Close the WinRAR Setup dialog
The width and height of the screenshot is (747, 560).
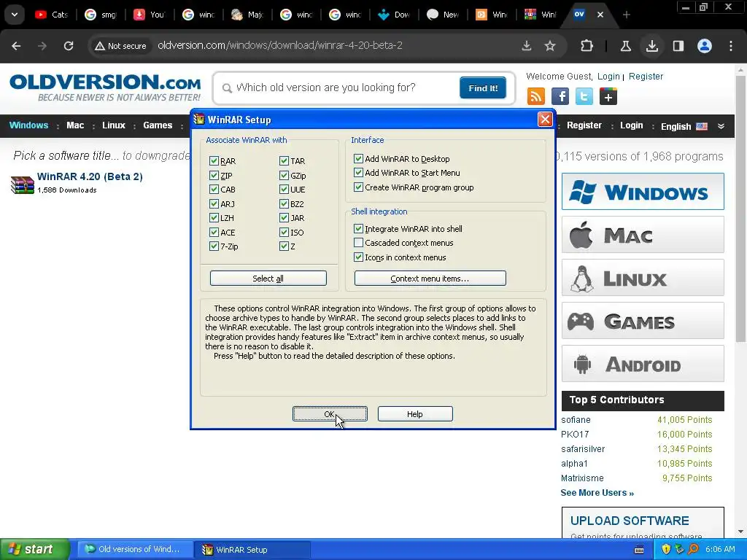(545, 119)
